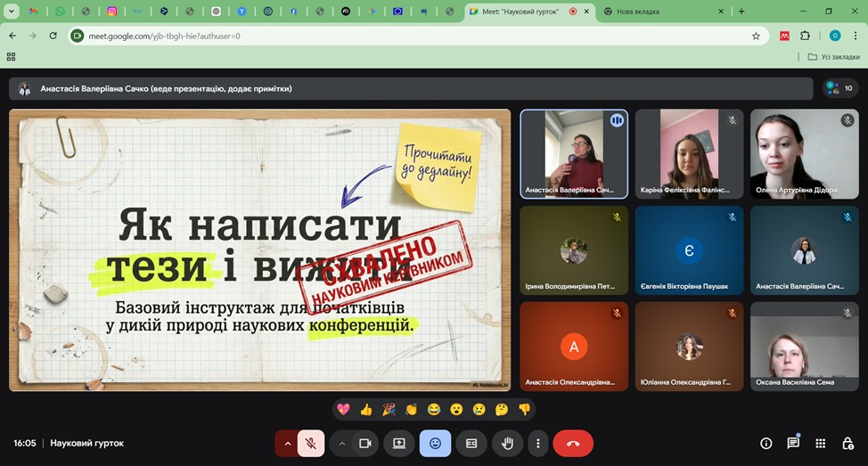Switch to the Gmail tab
Screen dimensions: 868x466
tap(34, 11)
